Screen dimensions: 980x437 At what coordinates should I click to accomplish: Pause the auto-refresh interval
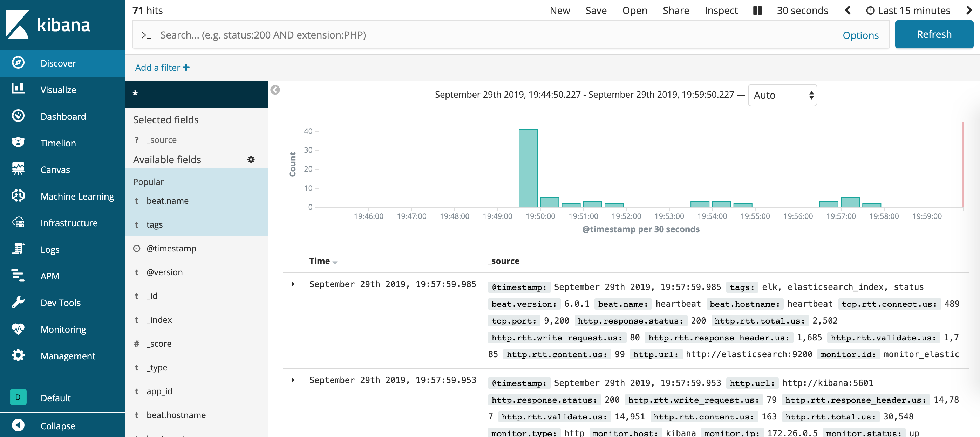[x=757, y=11]
